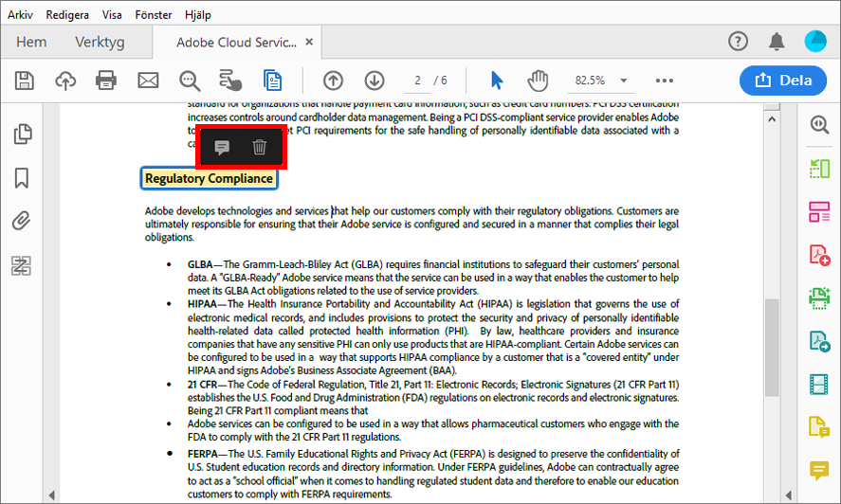The height and width of the screenshot is (504, 841).
Task: Click the HIPAA bullet heading
Action: click(x=202, y=304)
